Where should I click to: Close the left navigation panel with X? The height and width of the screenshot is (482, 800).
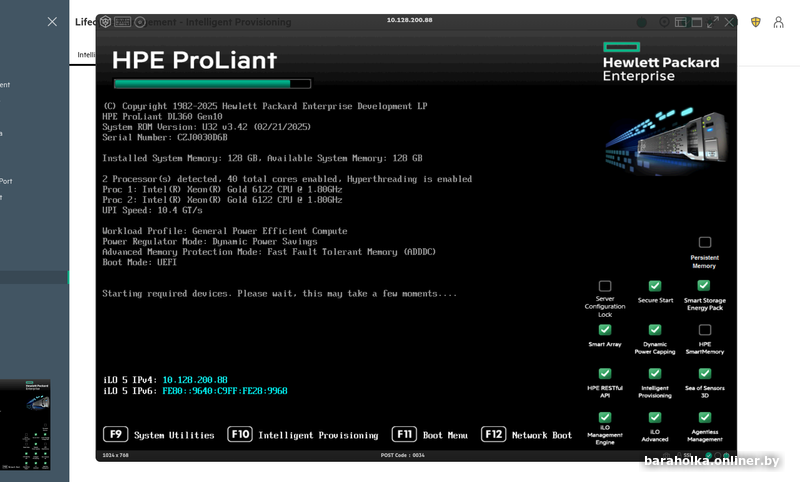click(x=52, y=21)
